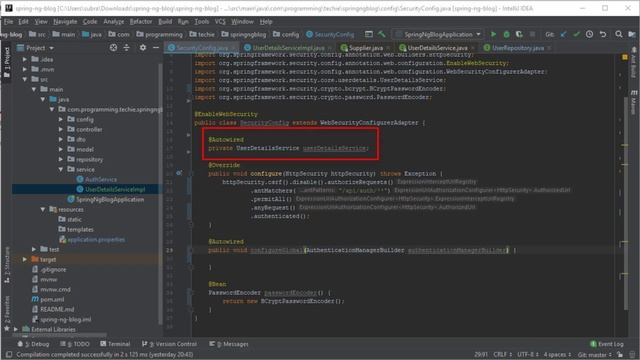Change 4 spaces indent setting
This screenshot has width=640, height=360.
557,354
